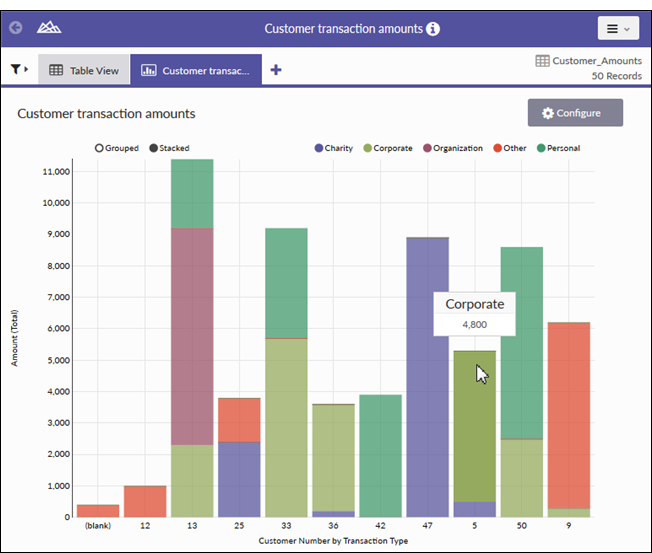
Task: Select the Stacked radio option
Action: 153,148
